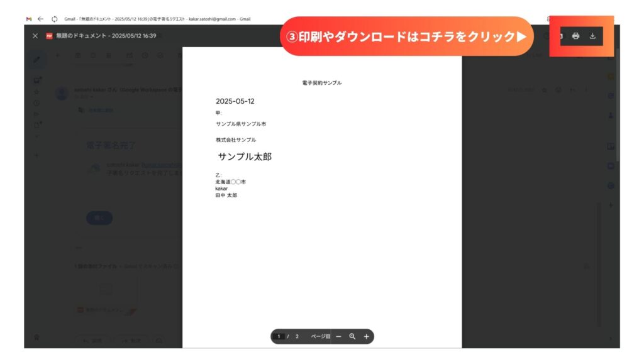
Task: Click the Gmail logo icon
Action: pyautogui.click(x=29, y=19)
